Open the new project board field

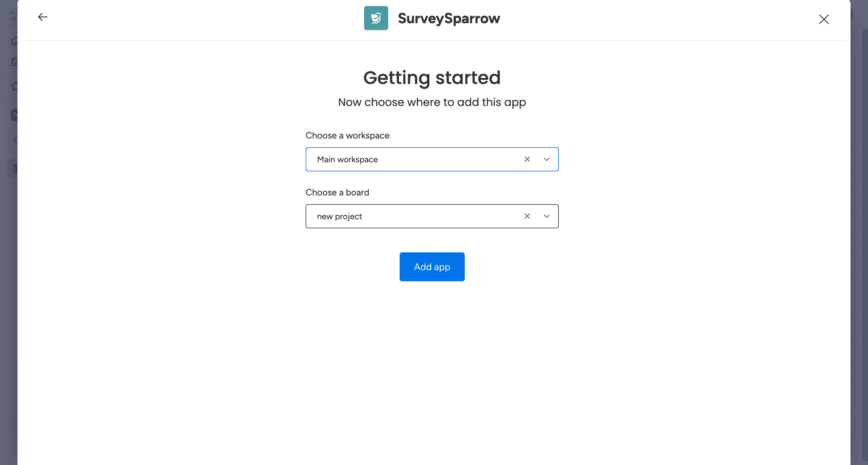(x=414, y=216)
